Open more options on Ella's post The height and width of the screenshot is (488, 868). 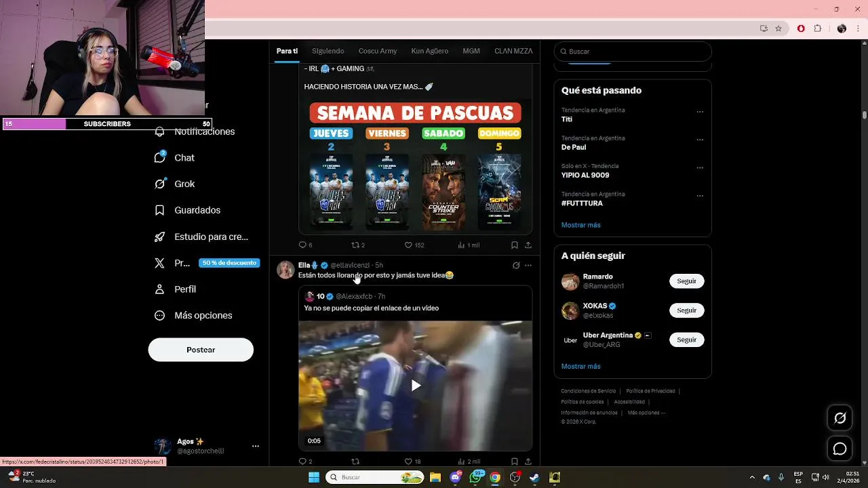528,265
